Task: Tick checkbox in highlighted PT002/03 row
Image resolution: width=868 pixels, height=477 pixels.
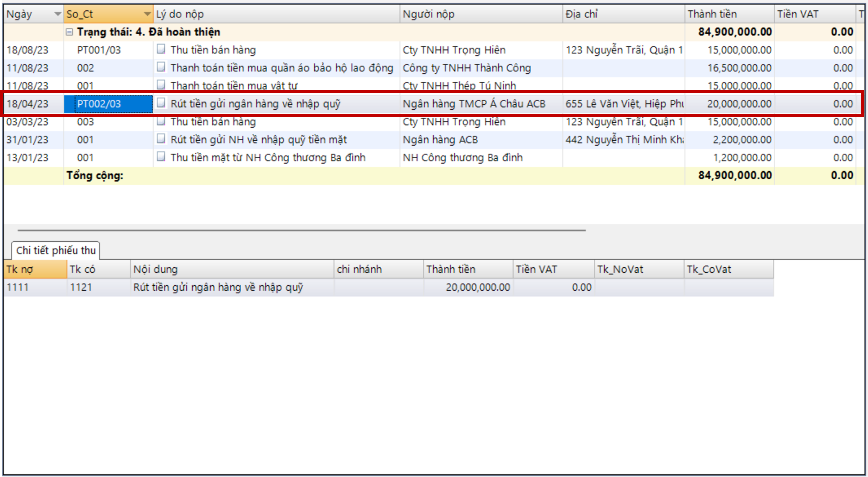Action: [161, 103]
